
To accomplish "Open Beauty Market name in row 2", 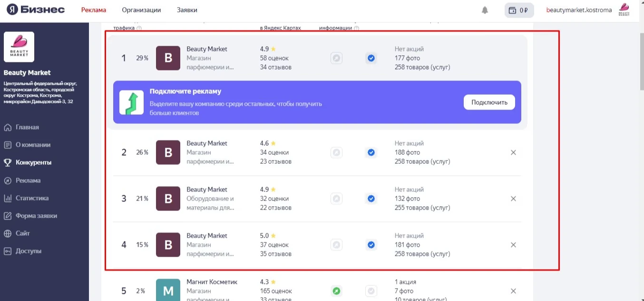I will pyautogui.click(x=207, y=143).
